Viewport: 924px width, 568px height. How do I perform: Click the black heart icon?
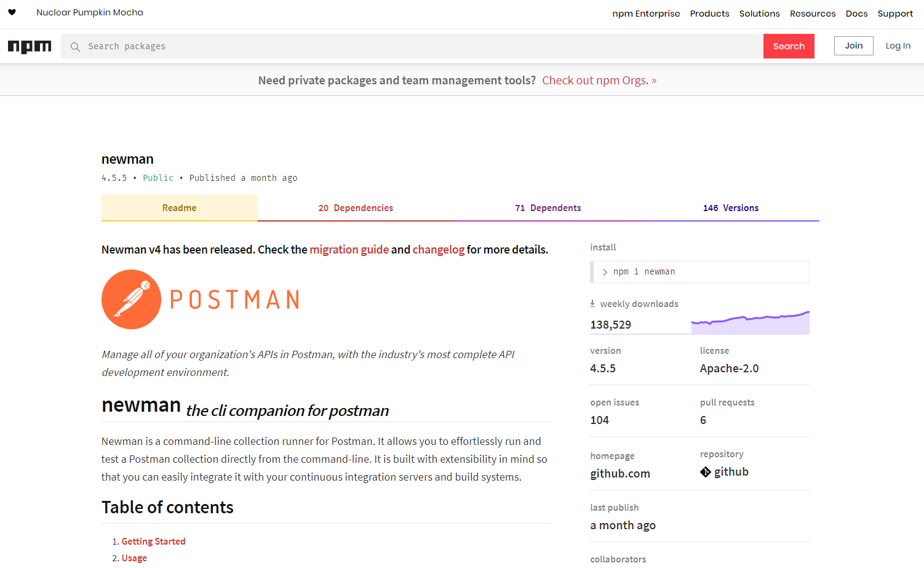point(12,12)
